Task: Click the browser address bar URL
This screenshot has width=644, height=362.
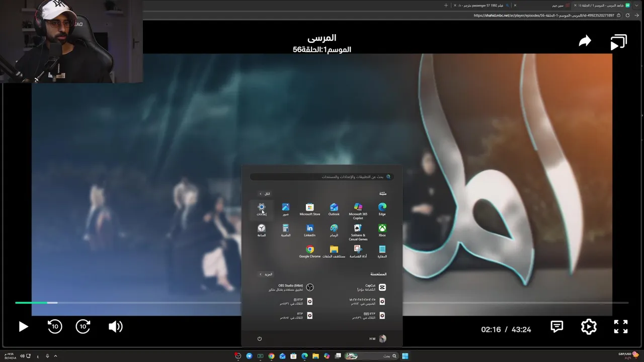Action: coord(544,16)
